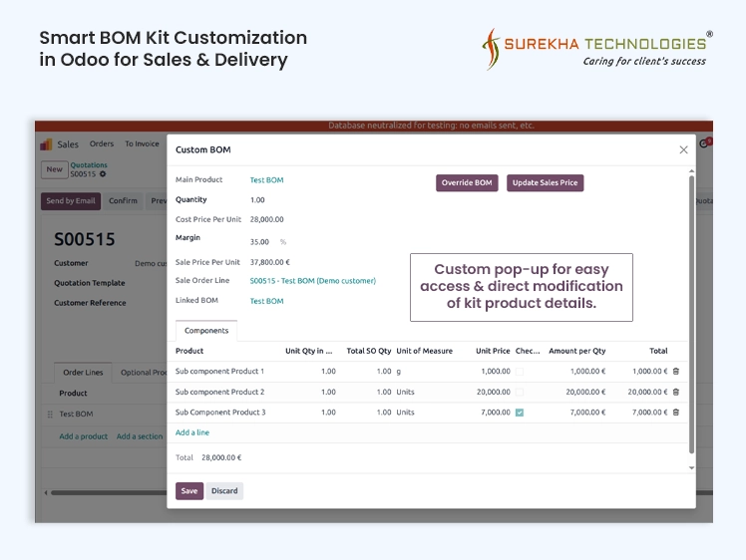Viewport: 746px width, 560px height.
Task: Uncheck the checkbox for Sub Component Product 3
Action: 519,412
